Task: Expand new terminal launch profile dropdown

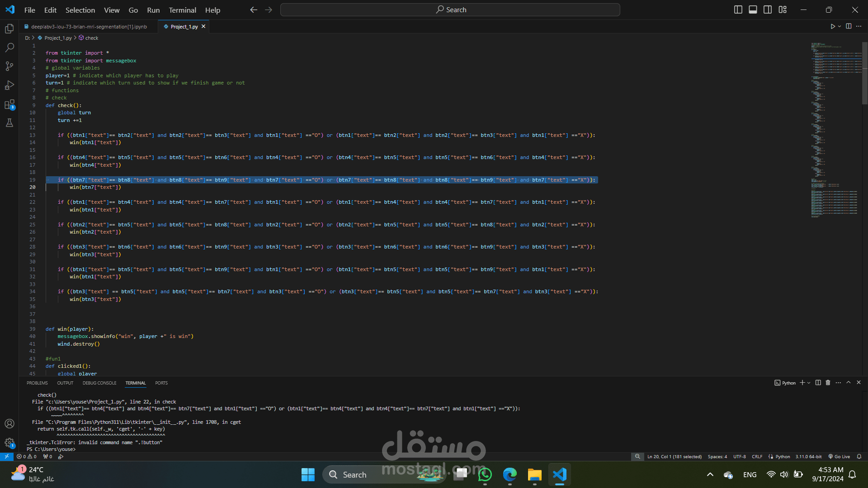Action: [x=809, y=383]
